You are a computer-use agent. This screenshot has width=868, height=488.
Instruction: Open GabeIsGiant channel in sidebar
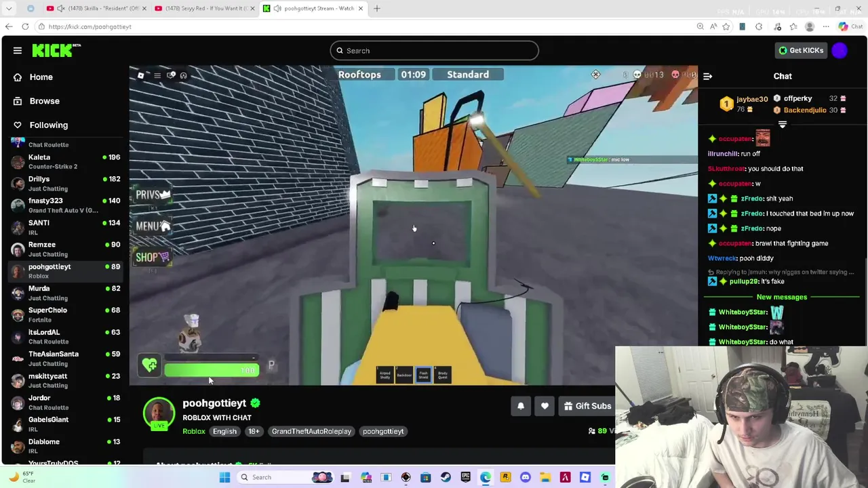pos(66,424)
